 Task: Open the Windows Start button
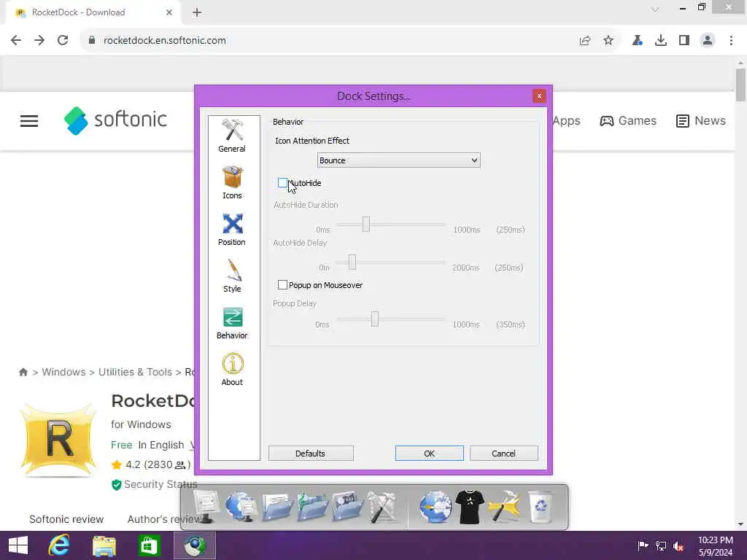18,545
